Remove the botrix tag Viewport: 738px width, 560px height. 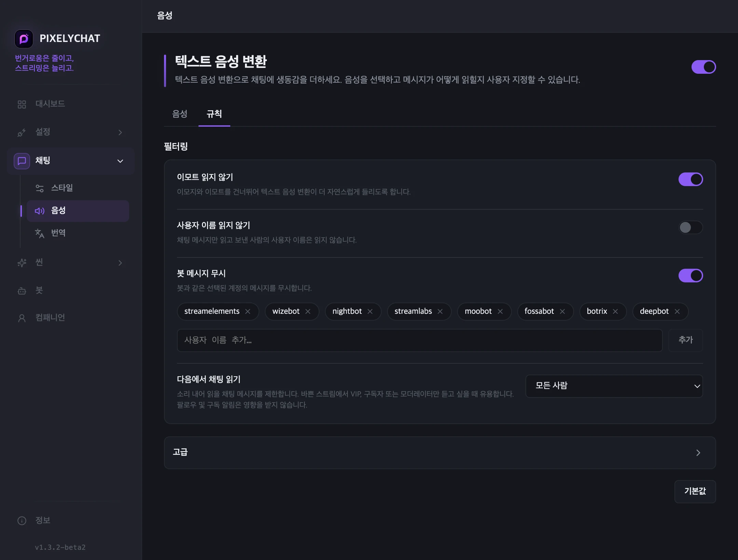pos(615,311)
